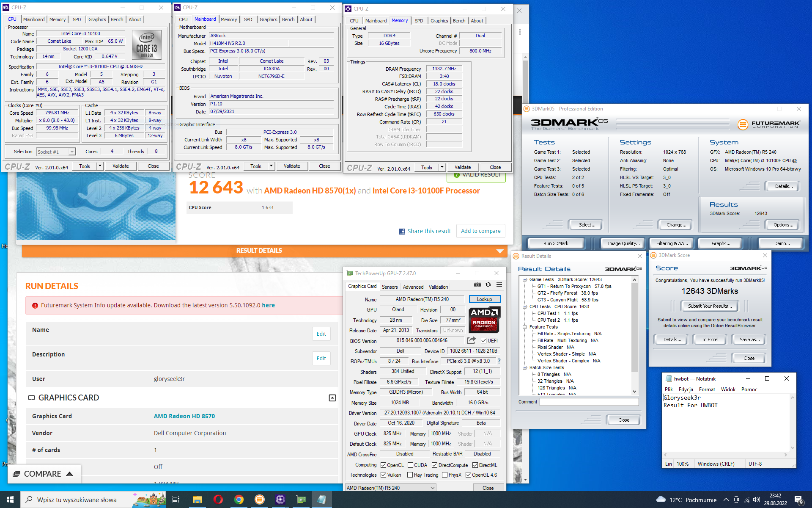Click Lookup button in GPU-Z
The height and width of the screenshot is (508, 812).
coord(484,299)
